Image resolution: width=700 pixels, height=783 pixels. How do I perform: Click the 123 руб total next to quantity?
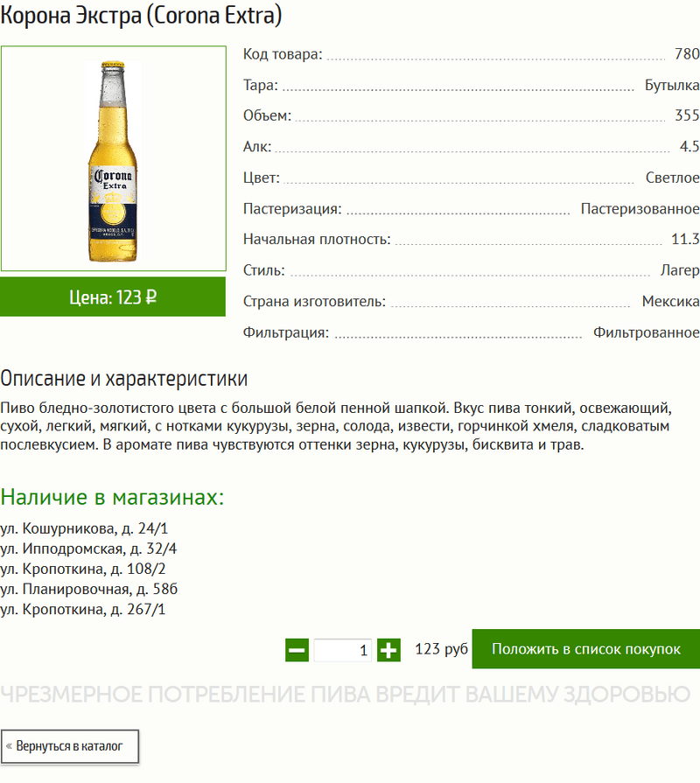[x=441, y=648]
